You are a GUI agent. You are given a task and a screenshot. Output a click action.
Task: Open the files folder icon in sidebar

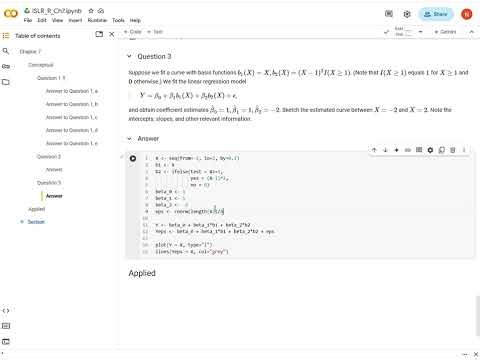pos(6,82)
